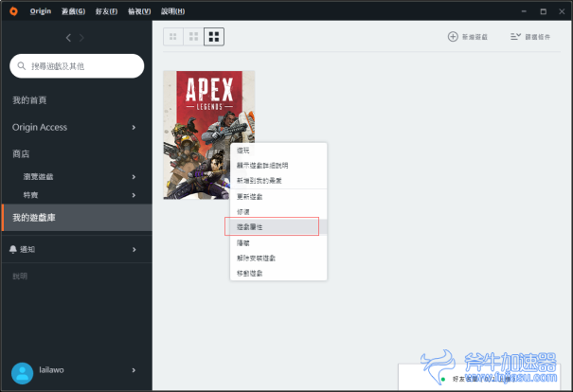This screenshot has width=573, height=392.
Task: Expand the Origin Access chevron
Action: 134,127
